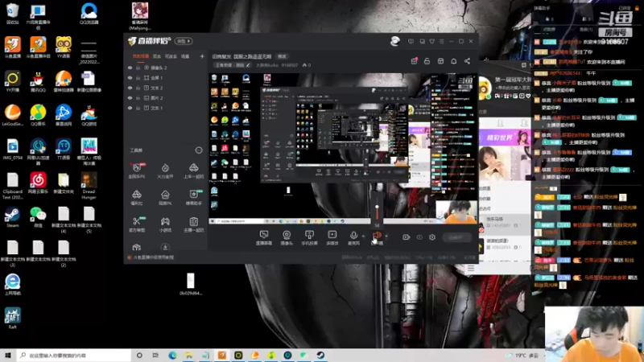The height and width of the screenshot is (362, 644).
Task: Open the mode switch pill in title bar
Action: (184, 41)
